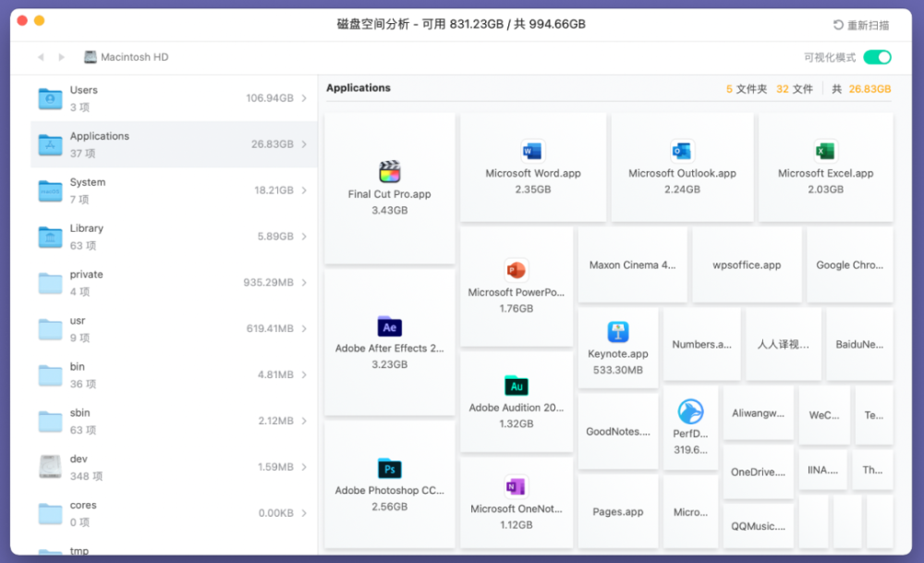The width and height of the screenshot is (924, 563).
Task: Select the Keynote app icon
Action: 618,333
